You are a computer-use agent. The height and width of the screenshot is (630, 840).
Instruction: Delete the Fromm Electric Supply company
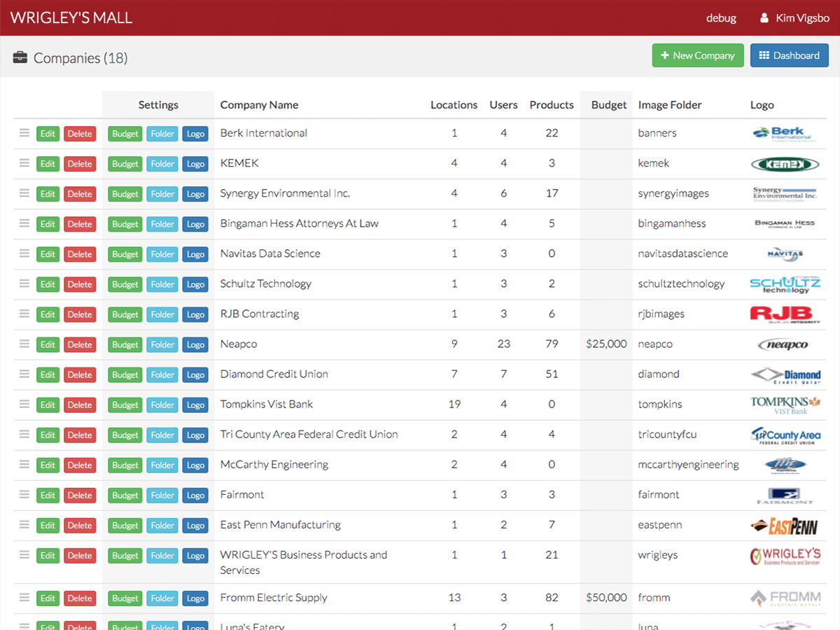point(80,598)
